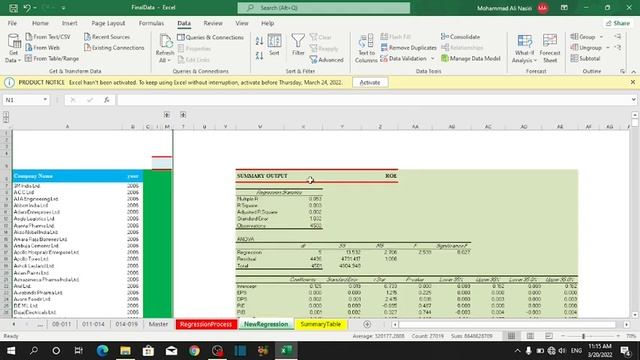This screenshot has height=360, width=640.
Task: Open Data Validation dropdown arrow
Action: pos(433,58)
